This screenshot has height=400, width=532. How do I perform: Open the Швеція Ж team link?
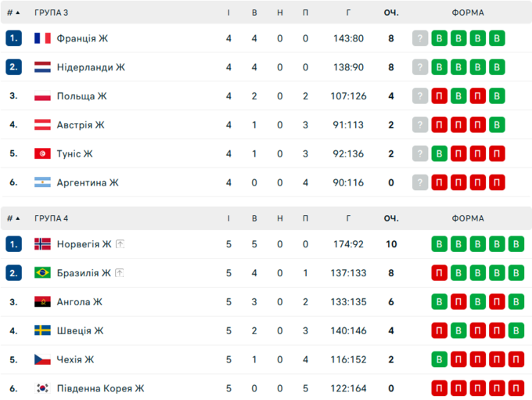point(80,330)
